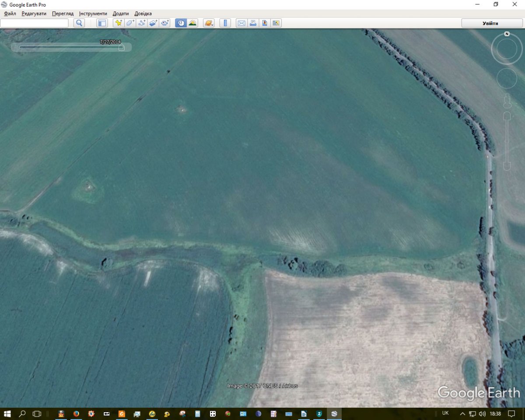Open the Довідка menu

(143, 14)
